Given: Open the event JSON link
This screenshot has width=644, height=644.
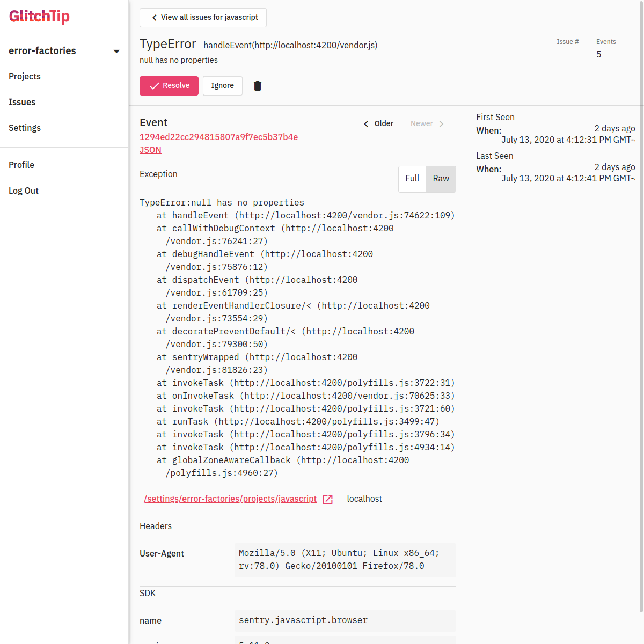Looking at the screenshot, I should point(150,150).
